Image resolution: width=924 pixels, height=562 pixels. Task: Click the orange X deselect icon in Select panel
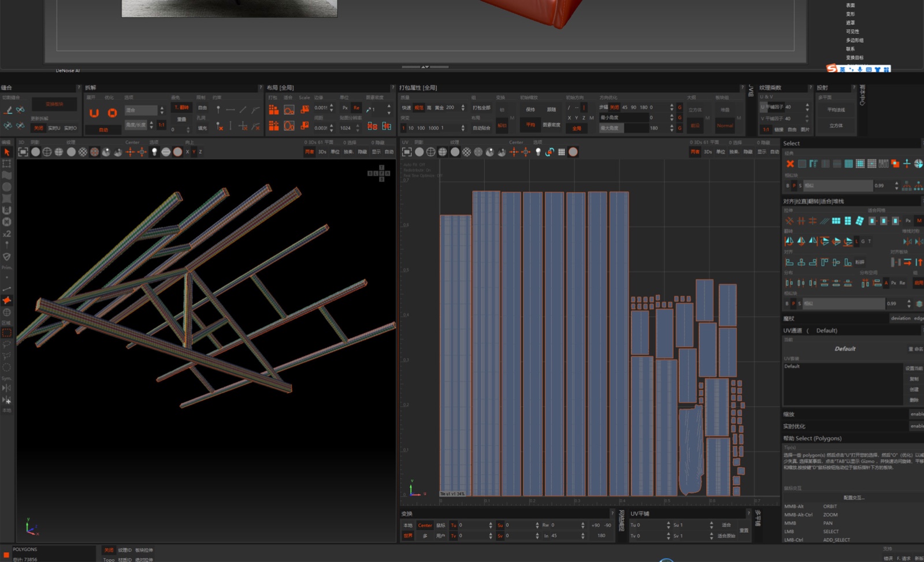(790, 164)
